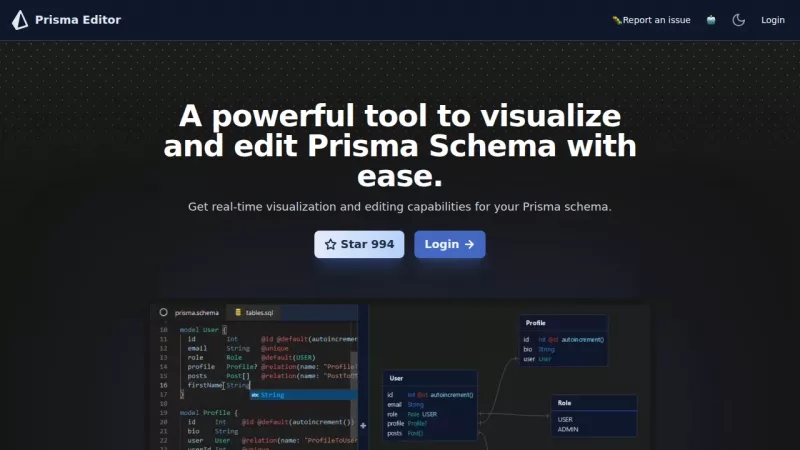This screenshot has width=800, height=450.
Task: Click the Prisma Editor logo icon
Action: click(x=20, y=20)
